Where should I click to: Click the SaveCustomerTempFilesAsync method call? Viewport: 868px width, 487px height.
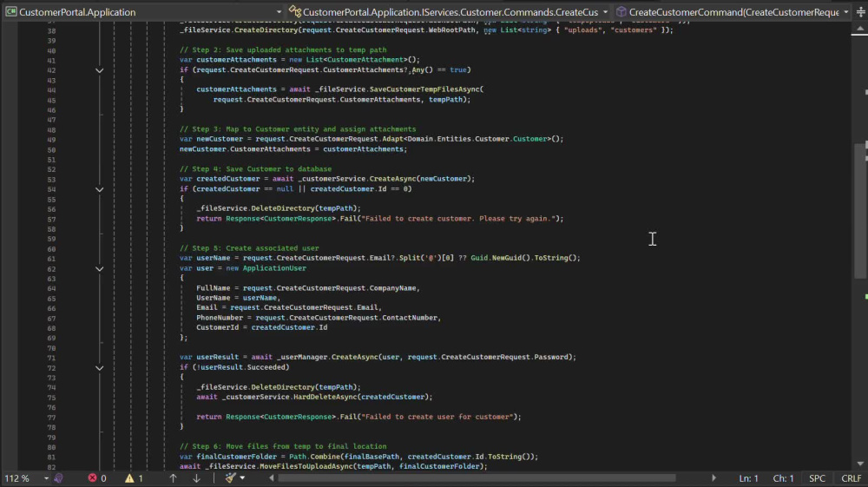(424, 89)
